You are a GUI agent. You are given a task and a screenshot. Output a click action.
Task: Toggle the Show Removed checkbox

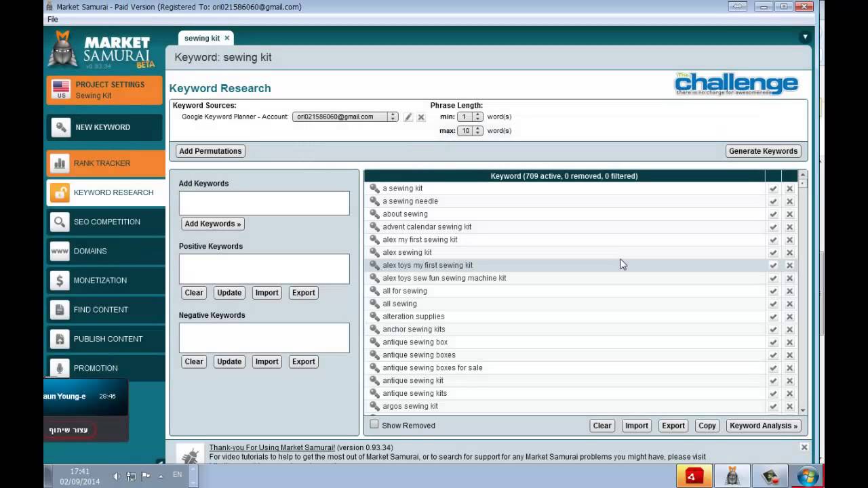point(374,425)
